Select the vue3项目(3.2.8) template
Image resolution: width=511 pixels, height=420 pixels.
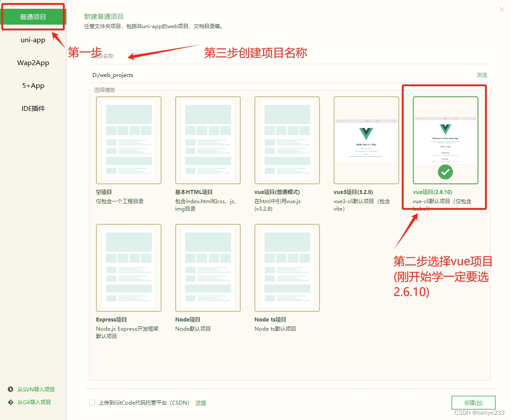pyautogui.click(x=366, y=139)
